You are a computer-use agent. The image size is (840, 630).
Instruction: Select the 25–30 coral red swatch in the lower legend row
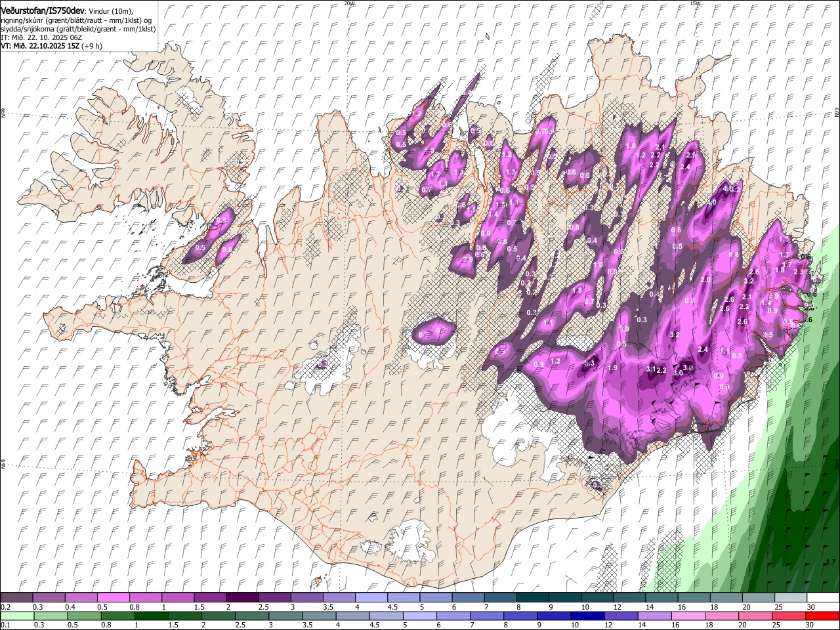(789, 616)
